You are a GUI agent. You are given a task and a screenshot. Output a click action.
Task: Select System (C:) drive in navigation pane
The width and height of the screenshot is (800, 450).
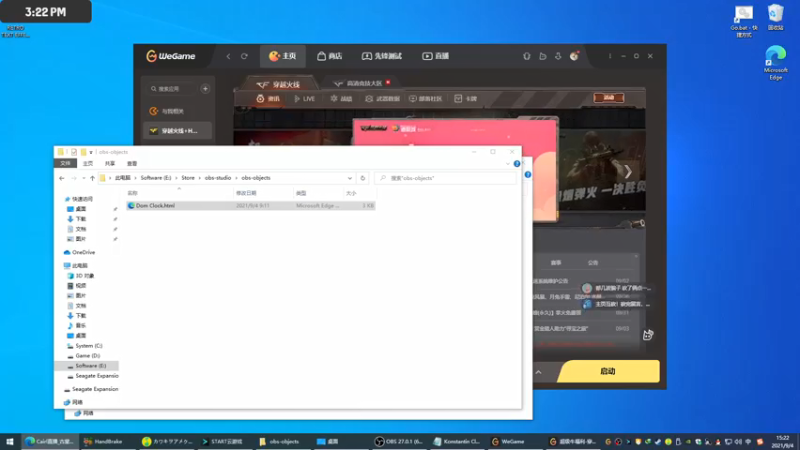pos(85,345)
